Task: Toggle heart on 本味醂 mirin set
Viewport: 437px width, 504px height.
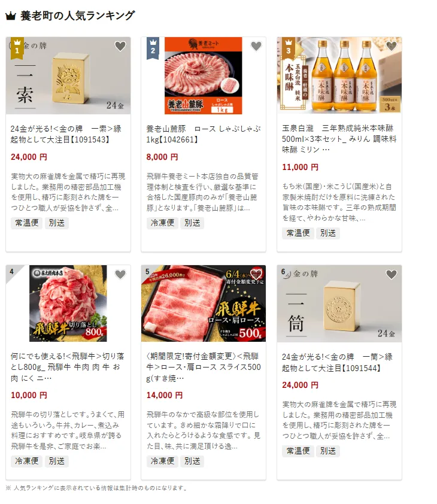Action: pos(392,46)
